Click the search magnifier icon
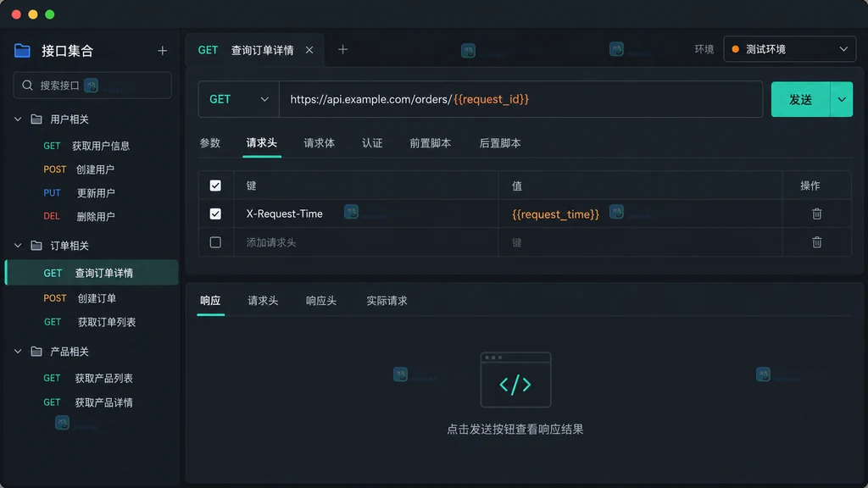The image size is (868, 488). pos(27,86)
